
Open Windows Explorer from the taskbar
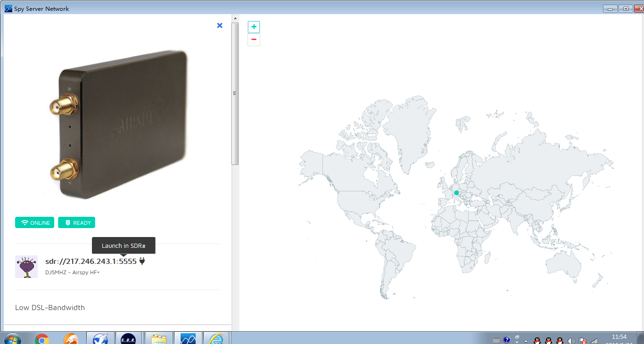point(158,338)
